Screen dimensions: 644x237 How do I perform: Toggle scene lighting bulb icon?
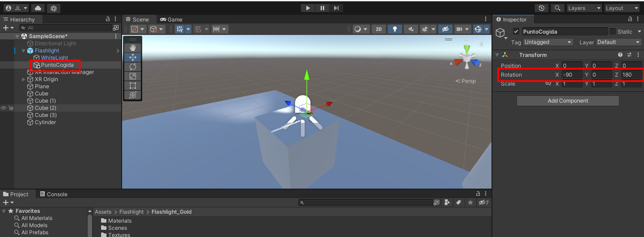pos(394,29)
